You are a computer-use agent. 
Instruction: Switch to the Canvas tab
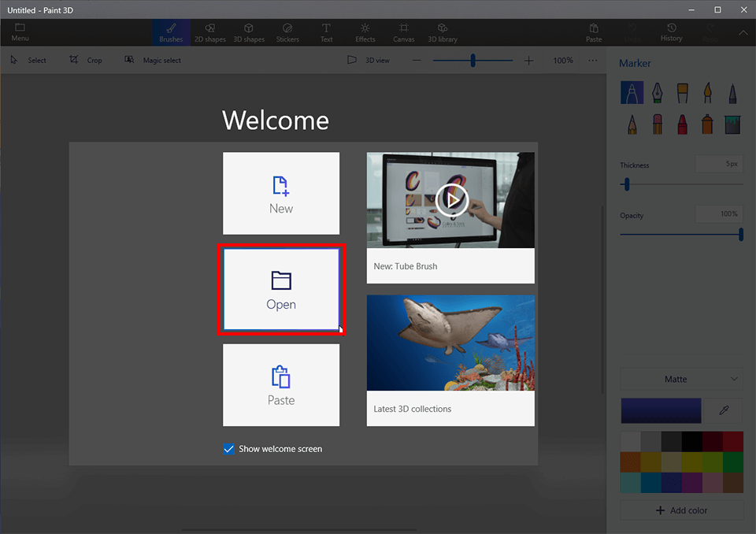pos(403,32)
